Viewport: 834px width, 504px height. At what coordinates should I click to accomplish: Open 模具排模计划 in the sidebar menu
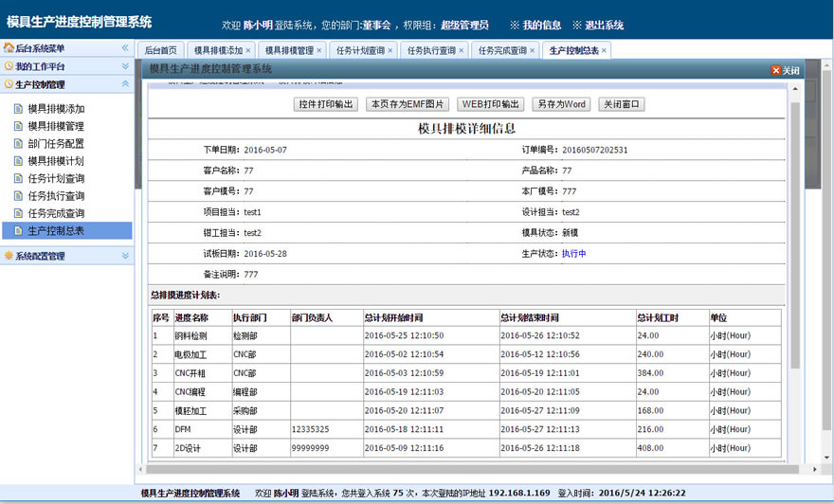[x=56, y=161]
